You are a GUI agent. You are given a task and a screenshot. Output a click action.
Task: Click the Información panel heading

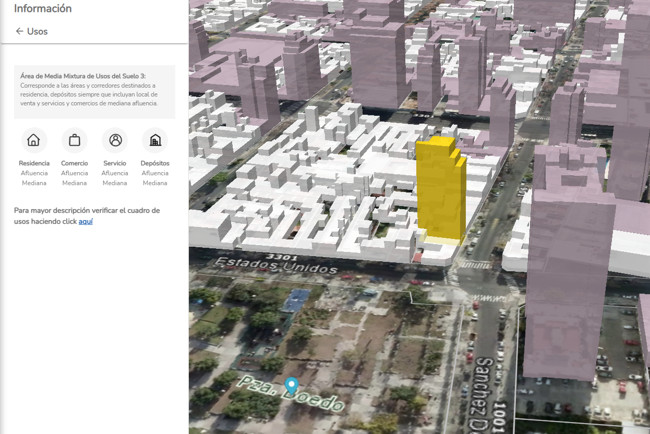click(x=43, y=8)
